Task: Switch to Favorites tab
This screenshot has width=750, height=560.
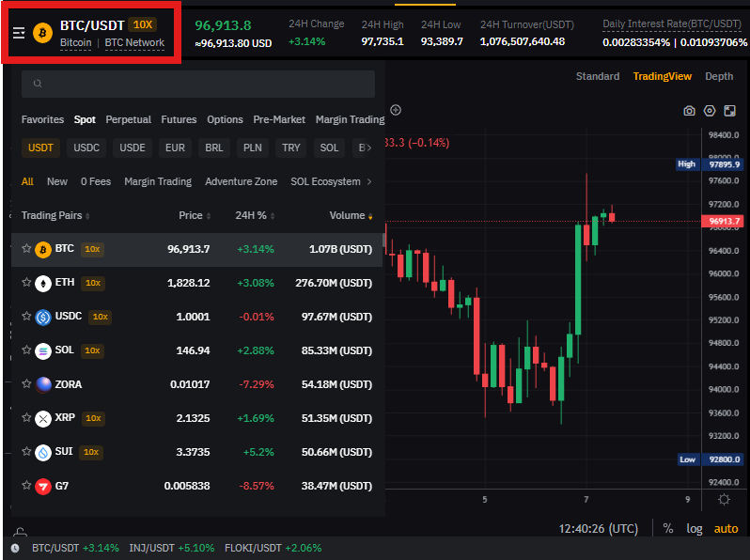Action: click(42, 119)
